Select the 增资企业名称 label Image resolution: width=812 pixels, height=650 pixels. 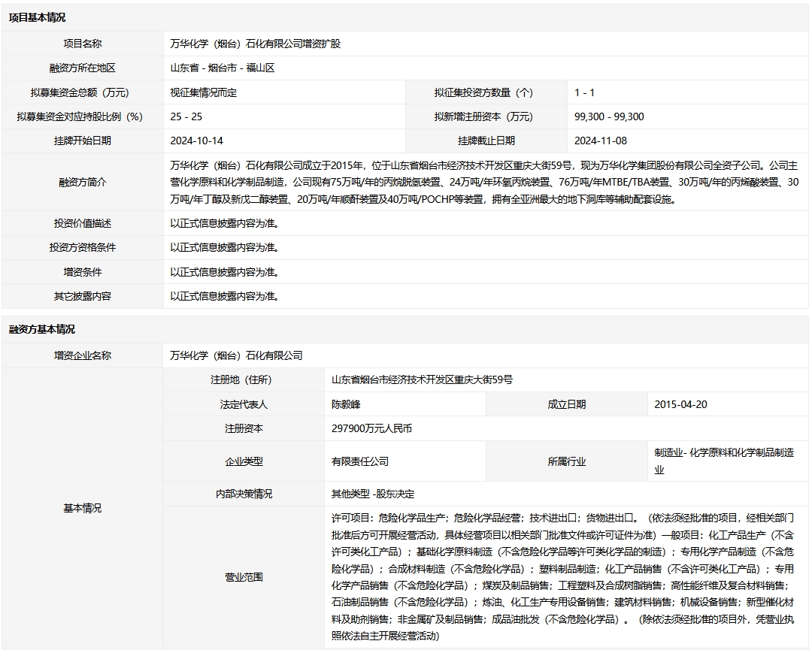click(83, 355)
